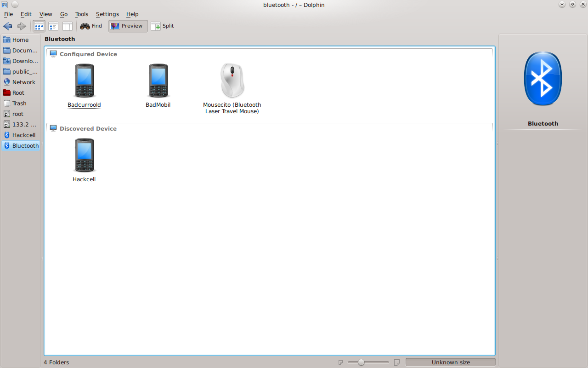
Task: Click the Mousecito Bluetooth Laser Travel Mouse label
Action: [x=232, y=108]
